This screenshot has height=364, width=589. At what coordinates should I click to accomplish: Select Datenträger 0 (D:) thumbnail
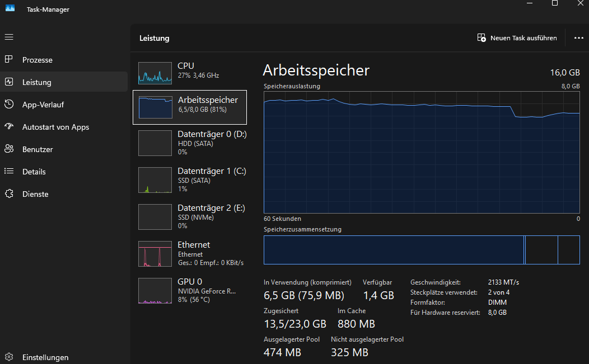[155, 143]
